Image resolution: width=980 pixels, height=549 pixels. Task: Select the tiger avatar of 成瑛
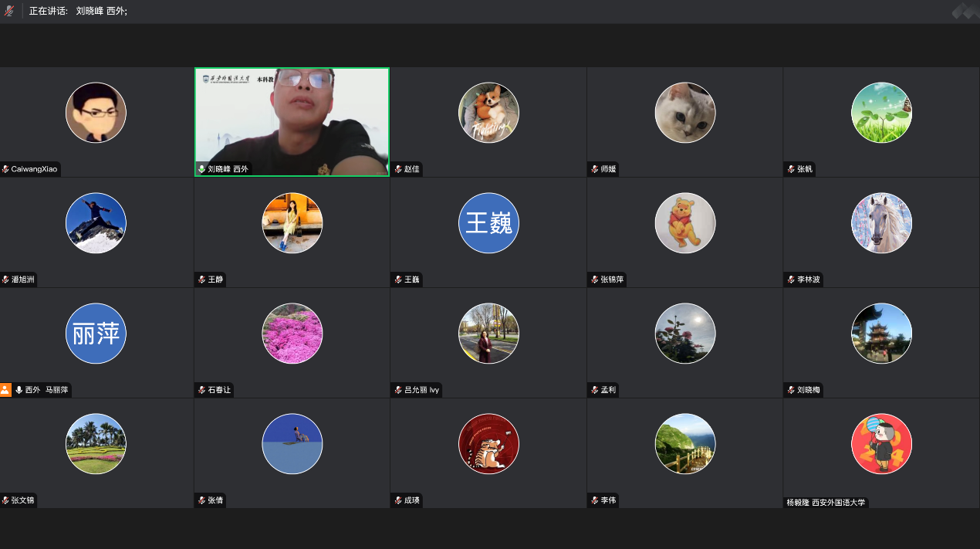[488, 444]
